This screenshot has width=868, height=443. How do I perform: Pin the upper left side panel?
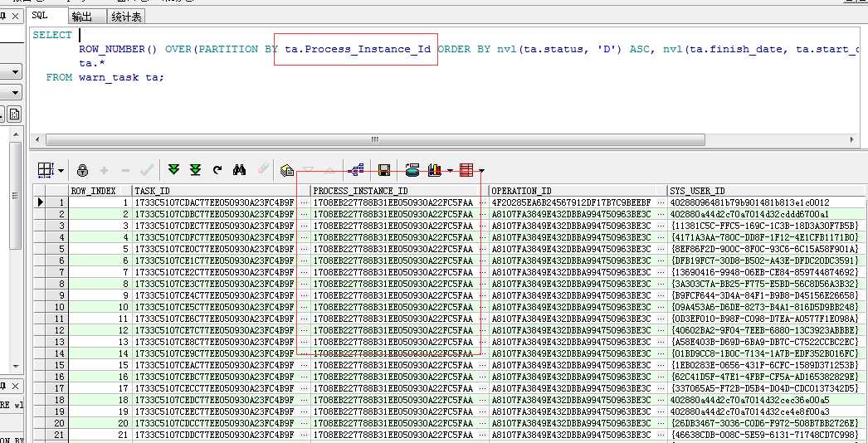pos(3,16)
